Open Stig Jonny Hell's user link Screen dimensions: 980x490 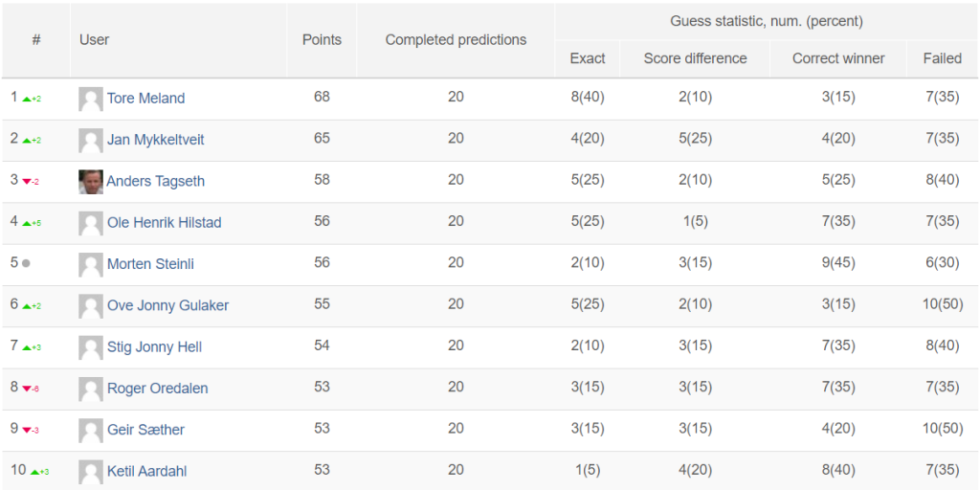(x=154, y=346)
